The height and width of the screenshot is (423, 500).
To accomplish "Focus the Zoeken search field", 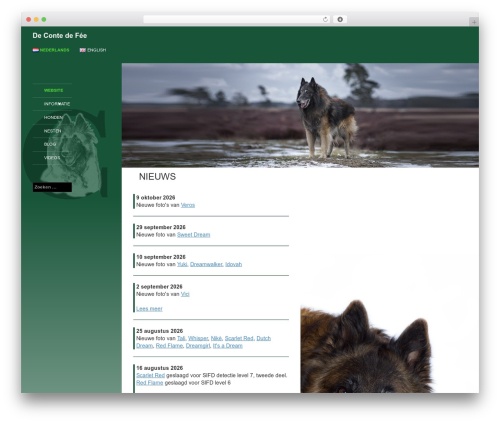I will [52, 187].
